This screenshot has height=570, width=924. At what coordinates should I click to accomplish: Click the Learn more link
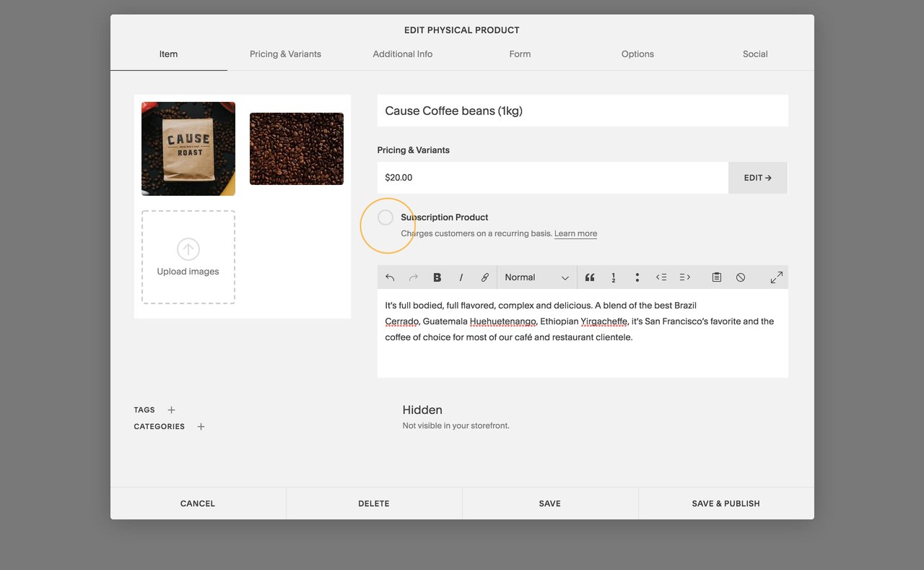click(x=575, y=233)
